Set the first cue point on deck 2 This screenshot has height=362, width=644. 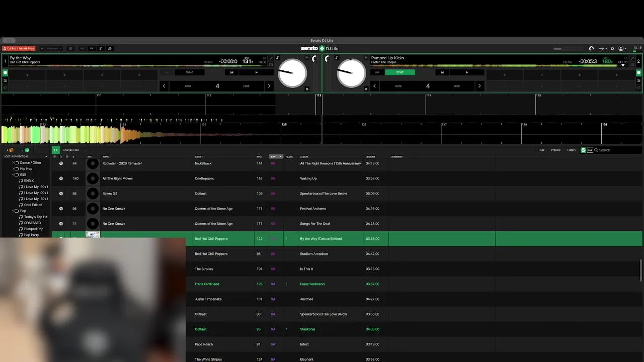tap(505, 75)
